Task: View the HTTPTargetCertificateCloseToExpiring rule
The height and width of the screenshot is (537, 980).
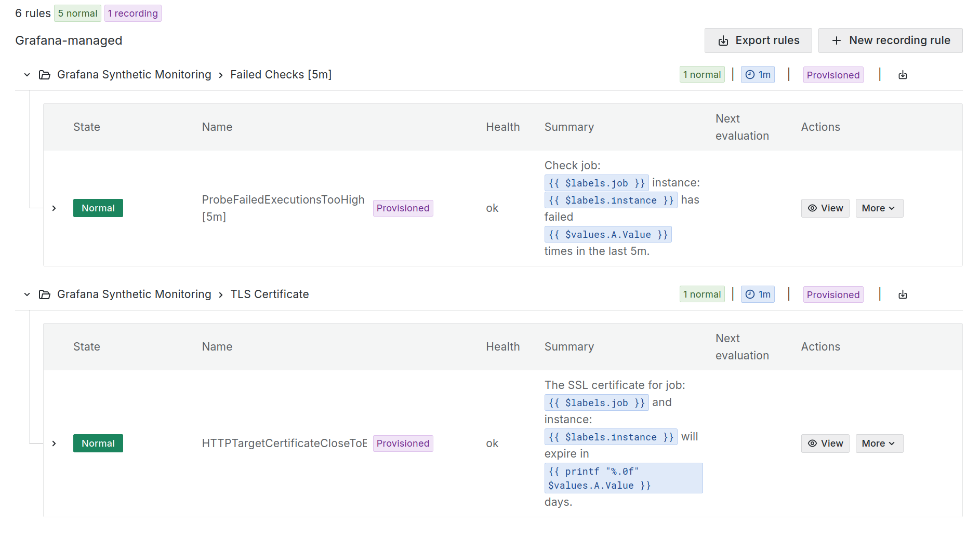Action: pyautogui.click(x=825, y=444)
